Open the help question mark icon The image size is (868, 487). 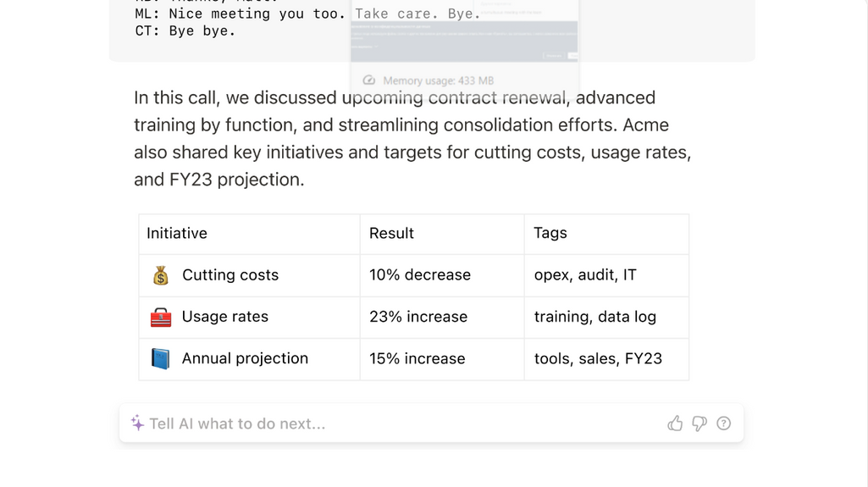pyautogui.click(x=723, y=423)
